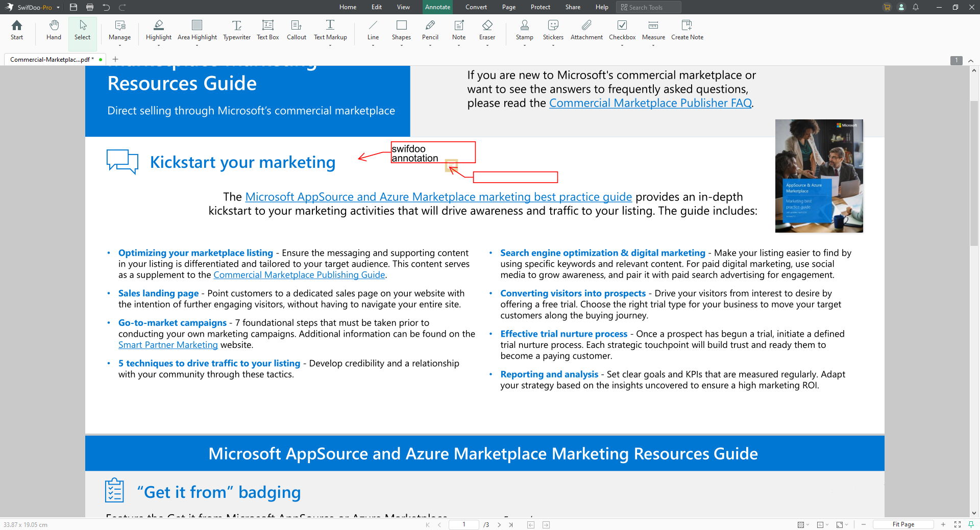Screen dimensions: 980x530
Task: Open the user account icon
Action: (x=901, y=7)
